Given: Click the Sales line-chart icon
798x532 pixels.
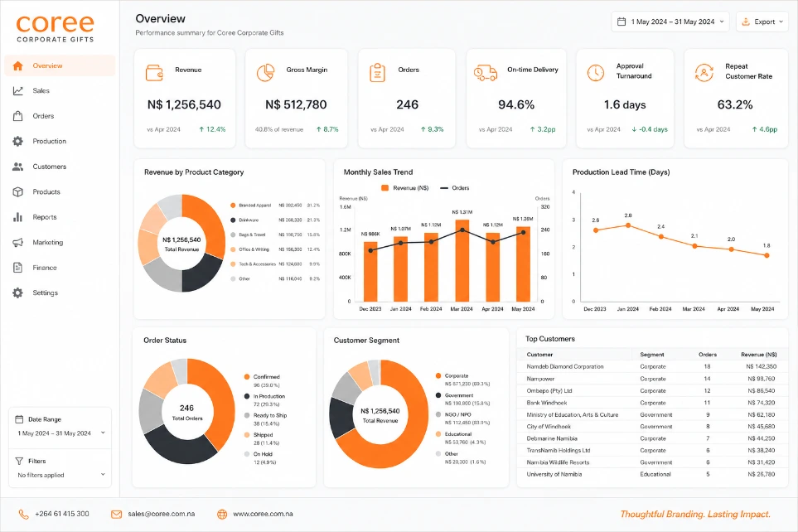Looking at the screenshot, I should point(17,90).
